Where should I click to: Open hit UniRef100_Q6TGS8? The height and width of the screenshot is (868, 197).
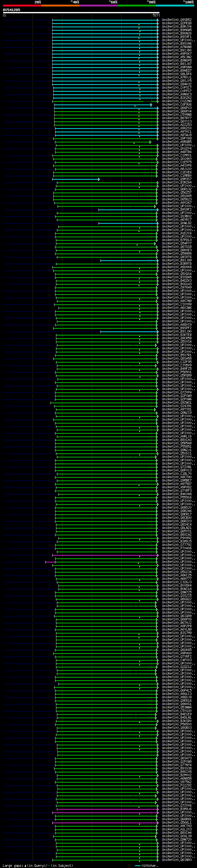tap(177, 247)
